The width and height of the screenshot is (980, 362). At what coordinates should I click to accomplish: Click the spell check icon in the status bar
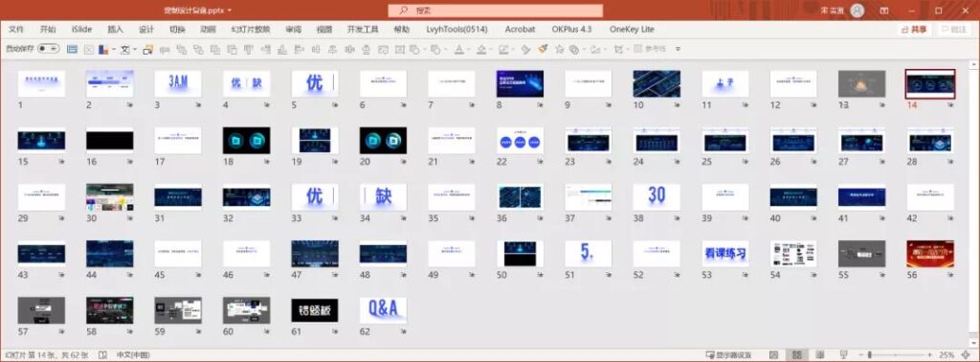click(102, 355)
